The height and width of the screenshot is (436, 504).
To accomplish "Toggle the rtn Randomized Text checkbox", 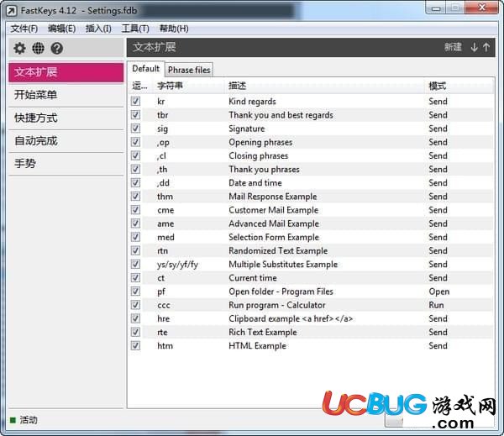I will pyautogui.click(x=135, y=250).
